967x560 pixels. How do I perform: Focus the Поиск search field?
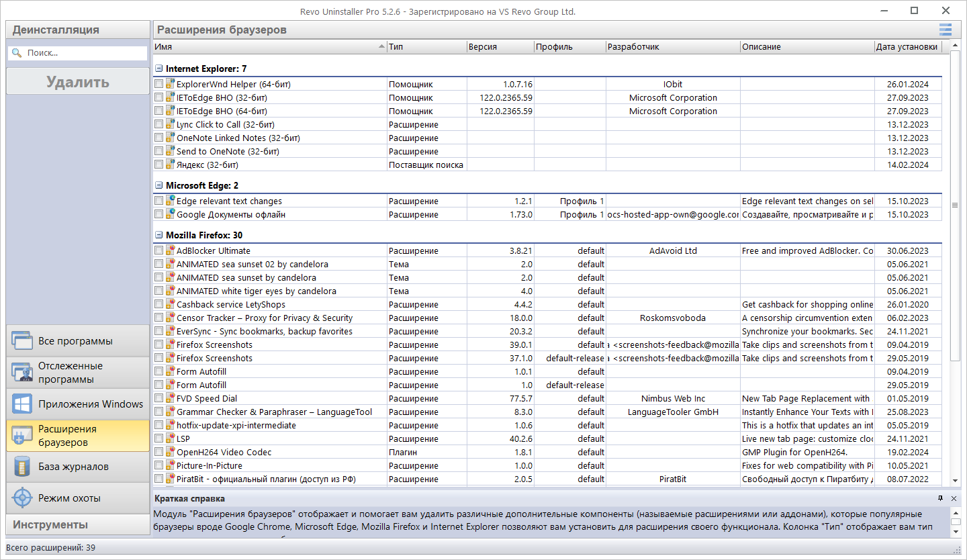[x=78, y=52]
